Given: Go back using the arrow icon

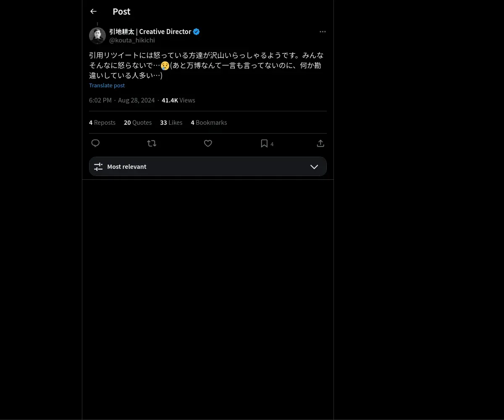Looking at the screenshot, I should pyautogui.click(x=93, y=11).
